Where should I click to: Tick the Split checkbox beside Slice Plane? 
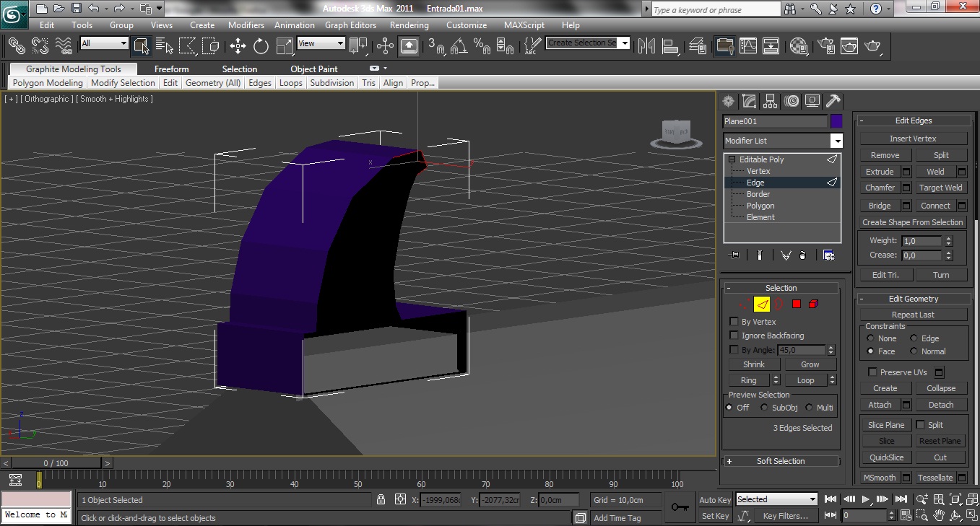pos(921,425)
